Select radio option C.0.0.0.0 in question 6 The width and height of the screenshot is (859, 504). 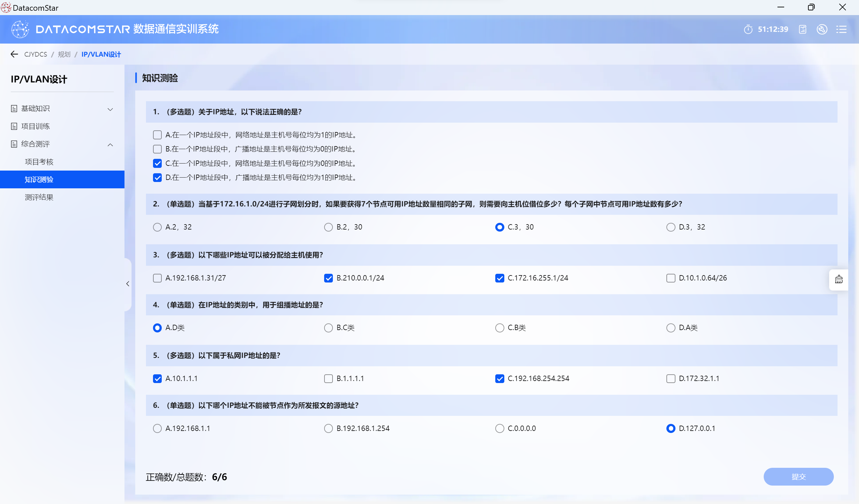coord(499,428)
